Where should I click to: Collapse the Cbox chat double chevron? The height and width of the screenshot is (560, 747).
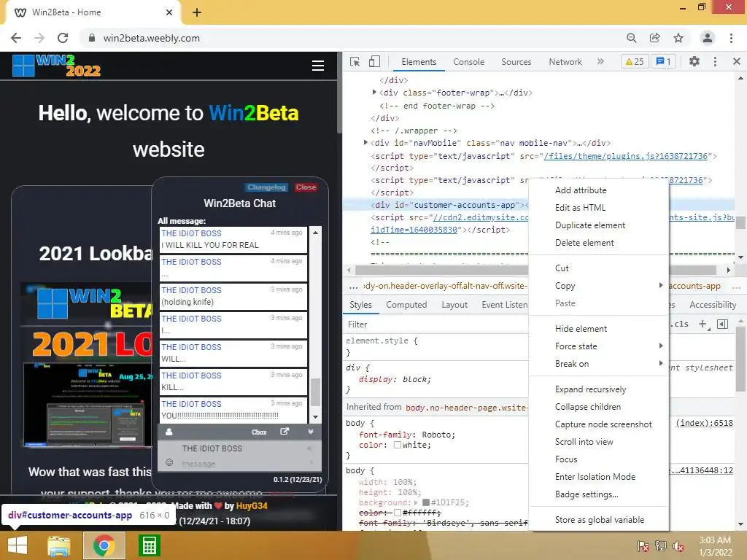pyautogui.click(x=311, y=432)
